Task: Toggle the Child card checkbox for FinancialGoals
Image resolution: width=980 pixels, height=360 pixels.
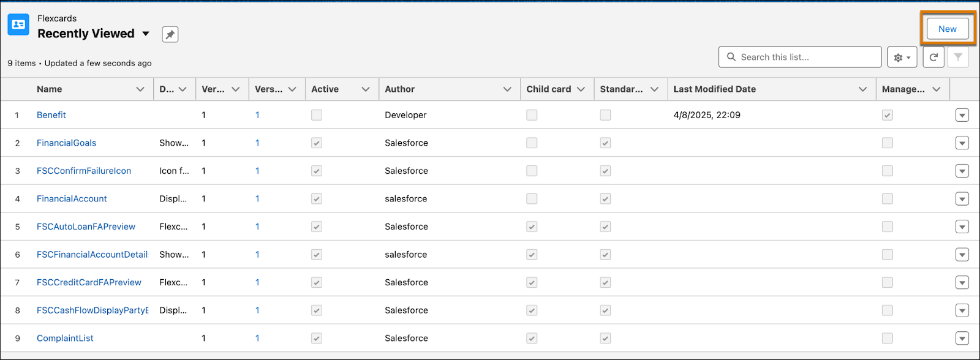Action: (532, 143)
